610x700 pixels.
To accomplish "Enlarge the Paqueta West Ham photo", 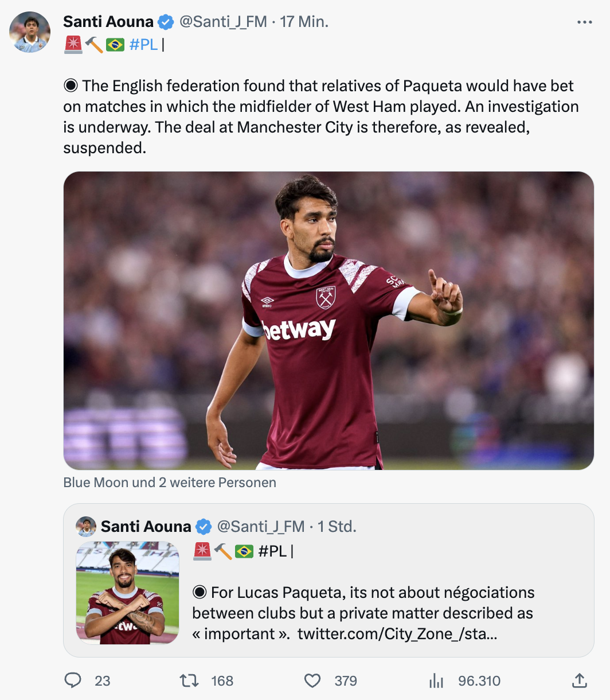I will coord(329,320).
